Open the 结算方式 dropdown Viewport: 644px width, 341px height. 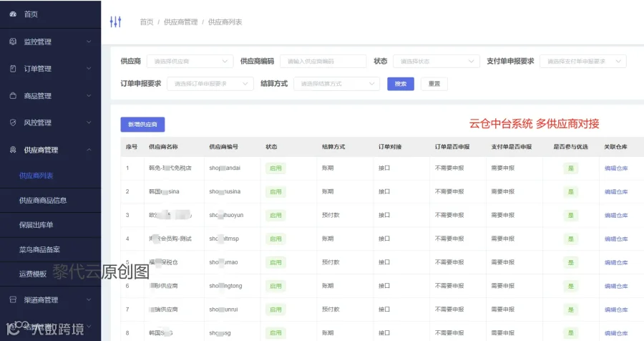(337, 84)
